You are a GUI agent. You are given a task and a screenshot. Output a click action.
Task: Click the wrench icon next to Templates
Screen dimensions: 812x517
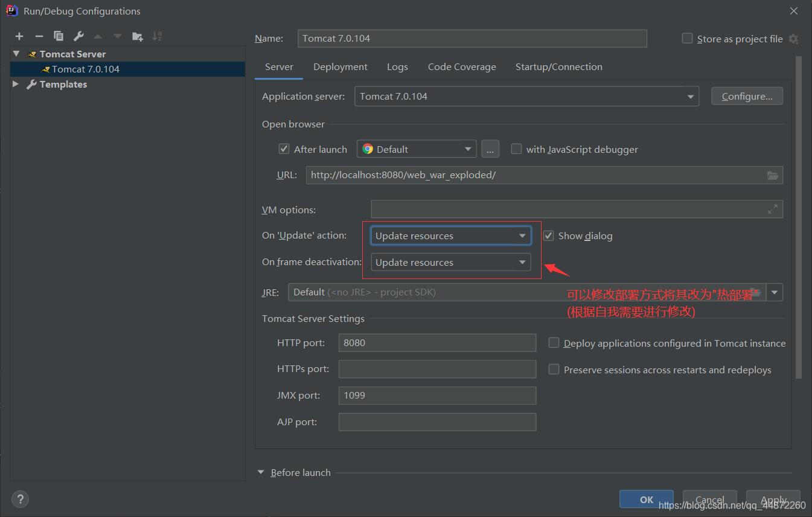tap(31, 85)
